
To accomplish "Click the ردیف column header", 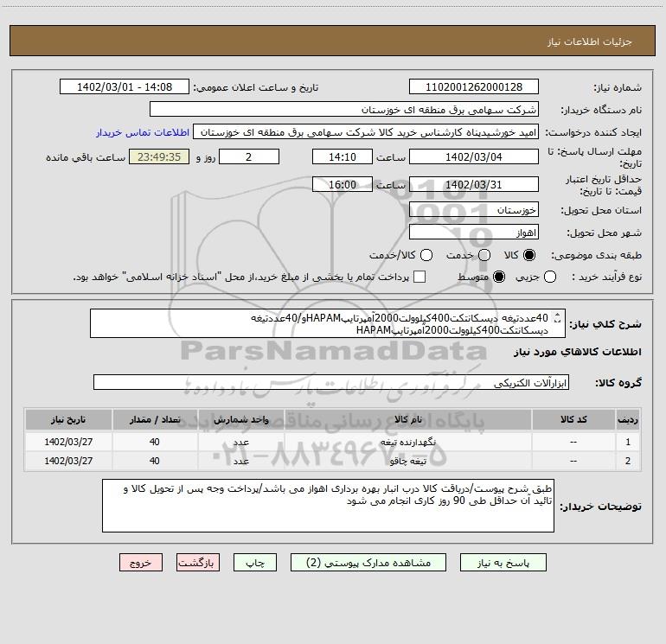I will (x=628, y=419).
